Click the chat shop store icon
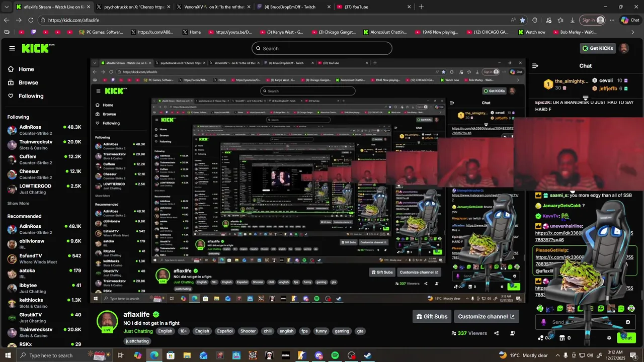This screenshot has height=362, width=644. tap(562, 338)
